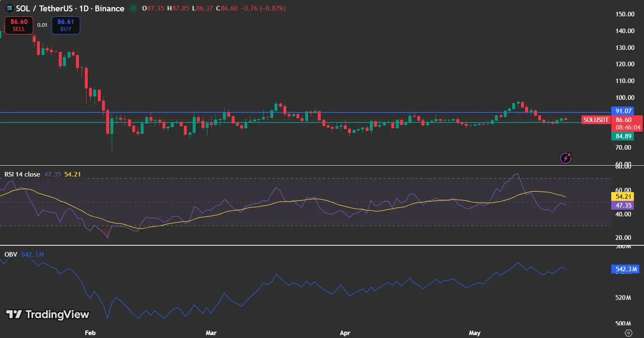The image size is (644, 338).
Task: Click the 542.3M OBV axis label
Action: click(625, 269)
